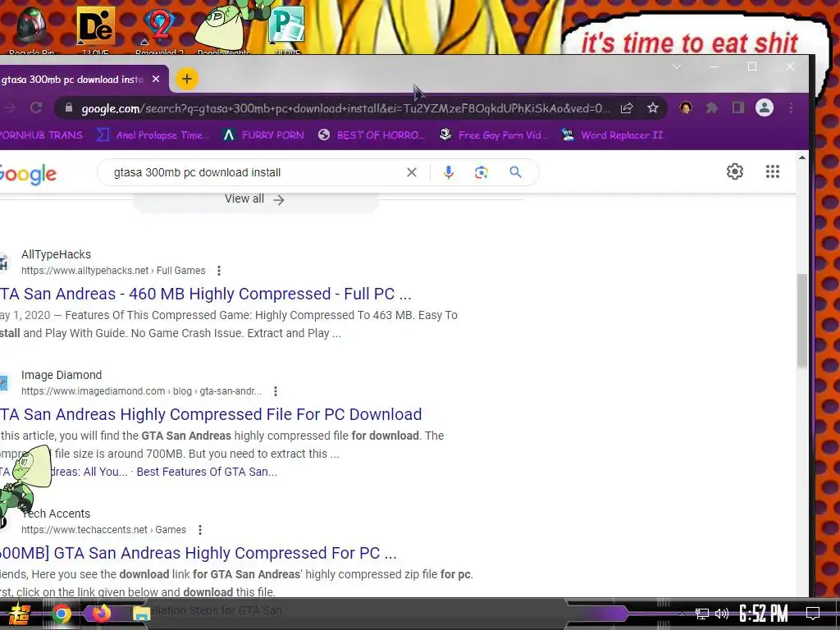Screen dimensions: 840x630
Task: Open the more options menu for the AllTypeHacks result
Action: [218, 271]
